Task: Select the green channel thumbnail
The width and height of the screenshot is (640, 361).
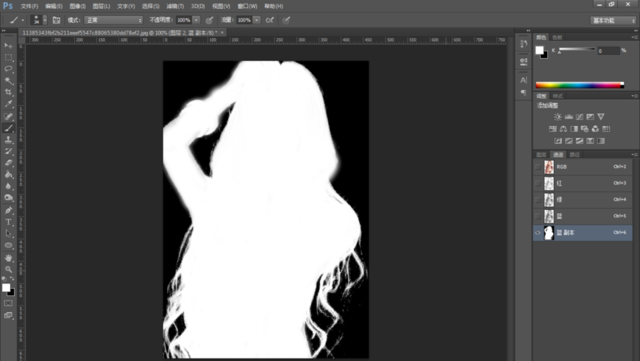Action: coord(549,200)
